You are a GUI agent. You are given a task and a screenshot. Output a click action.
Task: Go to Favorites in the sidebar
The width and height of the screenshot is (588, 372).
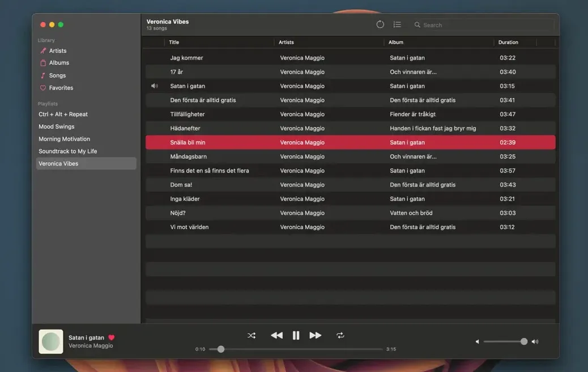(x=61, y=88)
